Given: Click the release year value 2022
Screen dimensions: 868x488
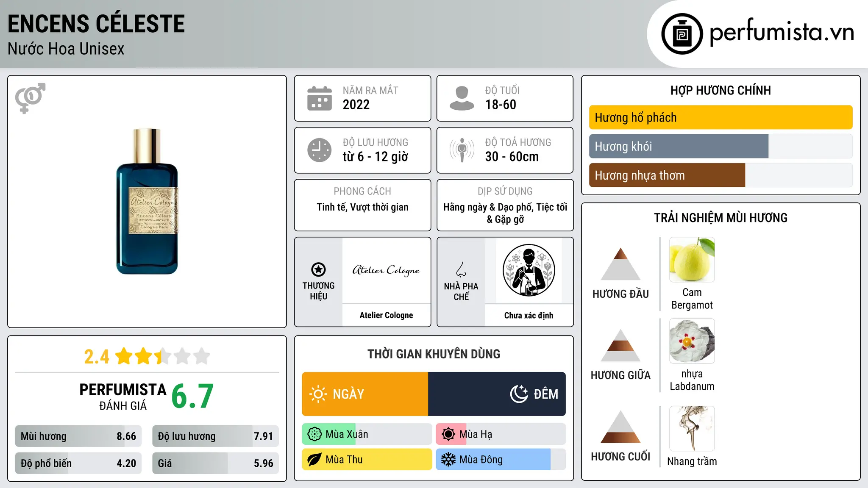Looking at the screenshot, I should [356, 105].
